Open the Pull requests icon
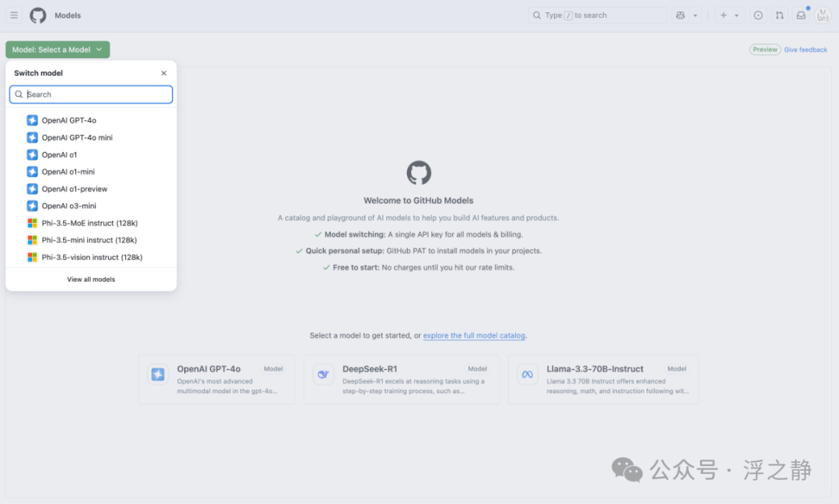Image resolution: width=839 pixels, height=504 pixels. (779, 16)
